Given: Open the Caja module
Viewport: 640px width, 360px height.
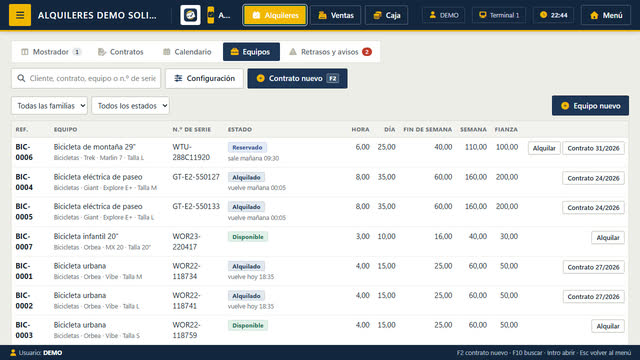Looking at the screenshot, I should [387, 15].
